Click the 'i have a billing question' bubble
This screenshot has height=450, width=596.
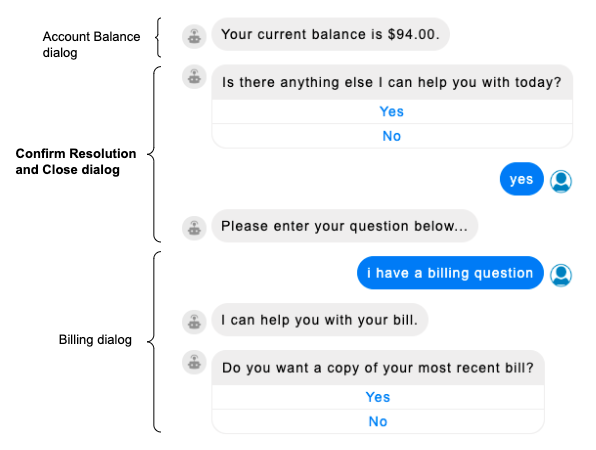[x=450, y=273]
